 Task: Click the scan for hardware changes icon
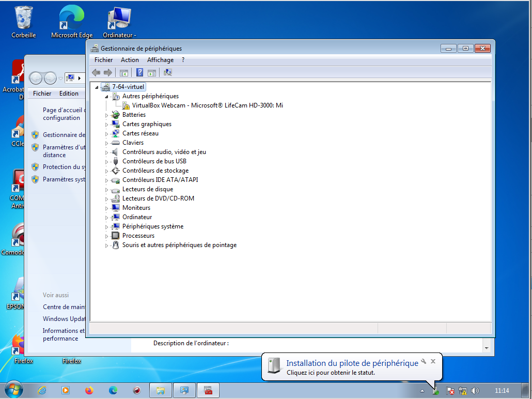point(167,73)
